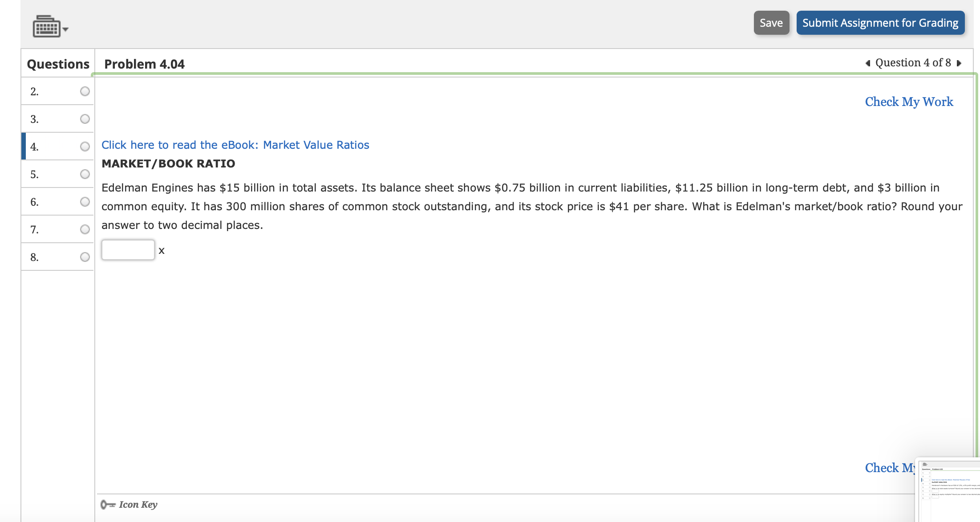Submit Assignment for Grading

880,23
